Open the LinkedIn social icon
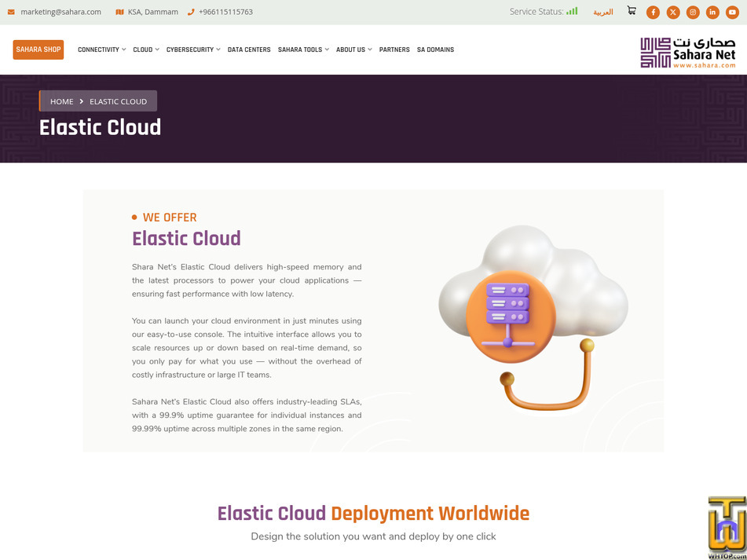The image size is (747, 560). [712, 13]
